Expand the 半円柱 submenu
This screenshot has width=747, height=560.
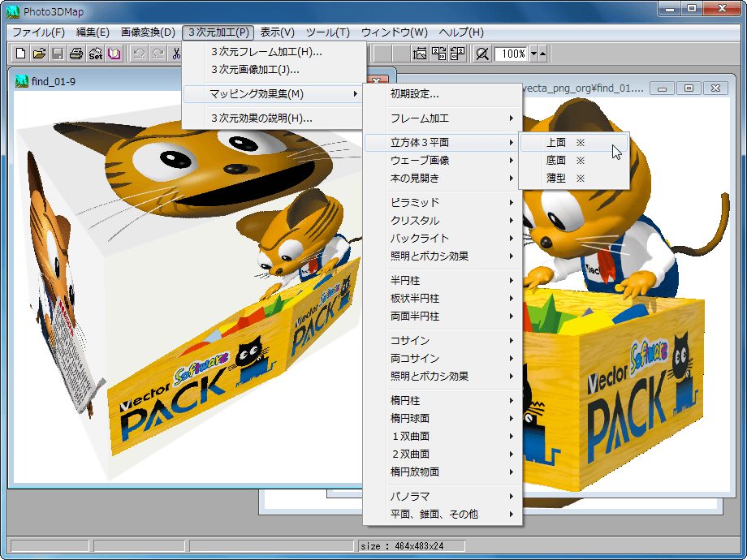click(443, 281)
